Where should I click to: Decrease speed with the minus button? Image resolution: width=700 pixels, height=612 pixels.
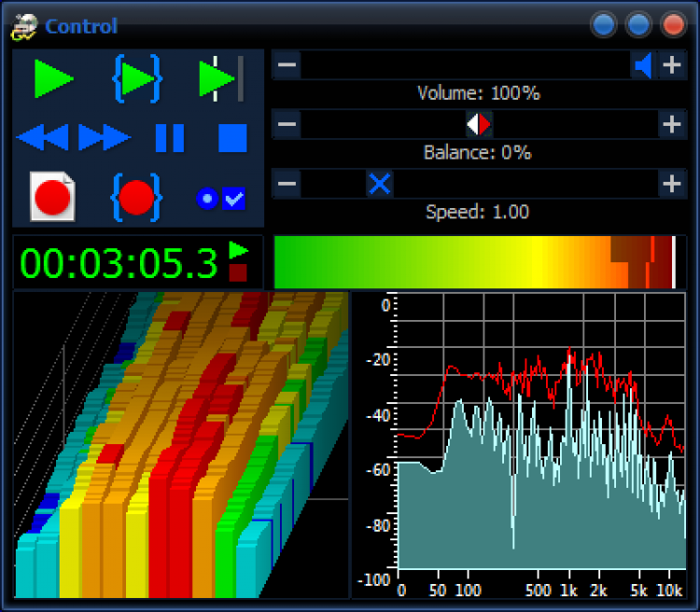tap(287, 184)
